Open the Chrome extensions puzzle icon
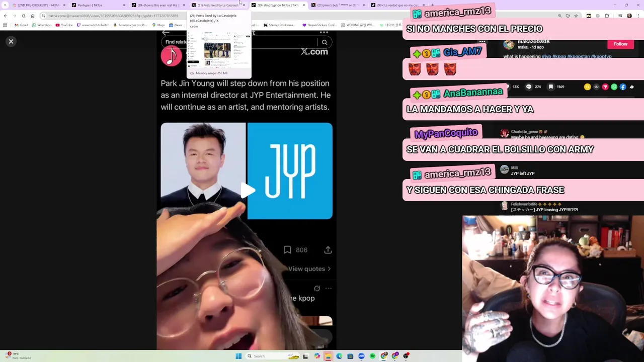This screenshot has width=644, height=362. (606, 16)
